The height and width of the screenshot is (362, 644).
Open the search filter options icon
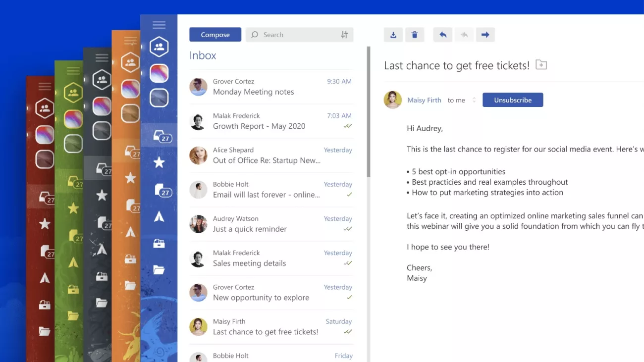tap(344, 35)
